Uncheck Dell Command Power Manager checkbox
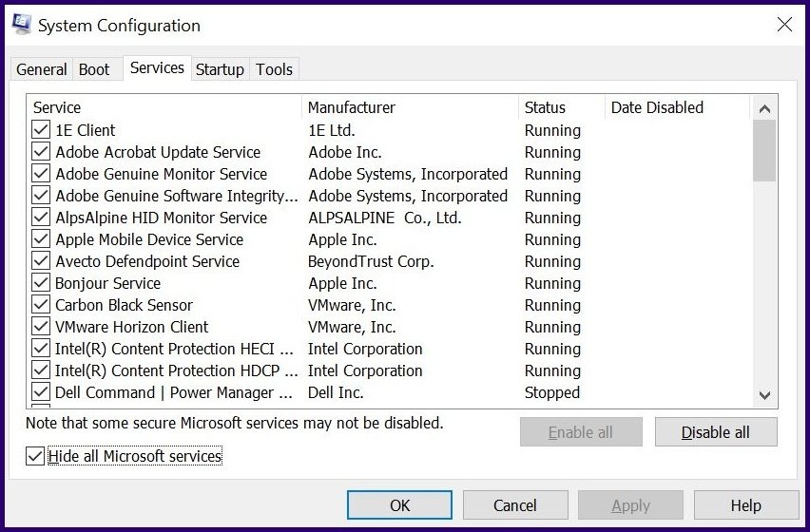 tap(40, 391)
